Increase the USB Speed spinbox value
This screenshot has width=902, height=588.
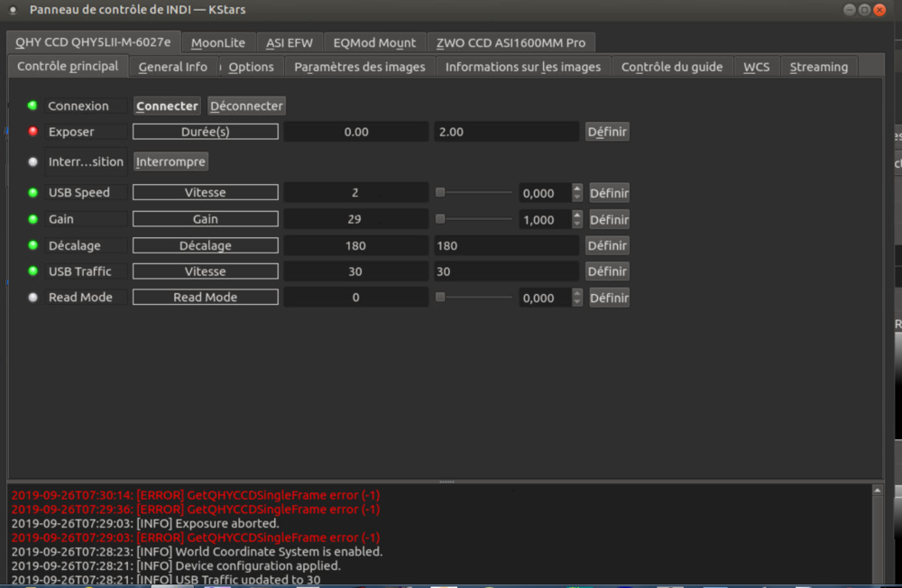[x=577, y=188]
